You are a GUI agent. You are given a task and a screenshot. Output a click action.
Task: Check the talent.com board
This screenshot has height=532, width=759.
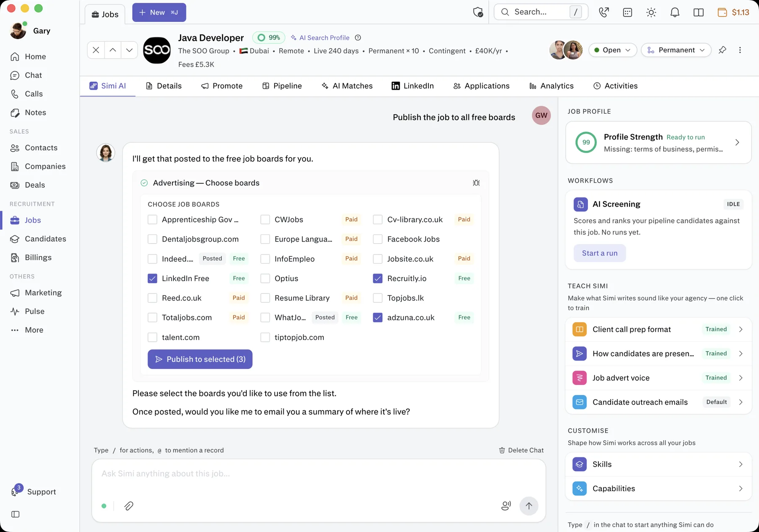coord(153,337)
